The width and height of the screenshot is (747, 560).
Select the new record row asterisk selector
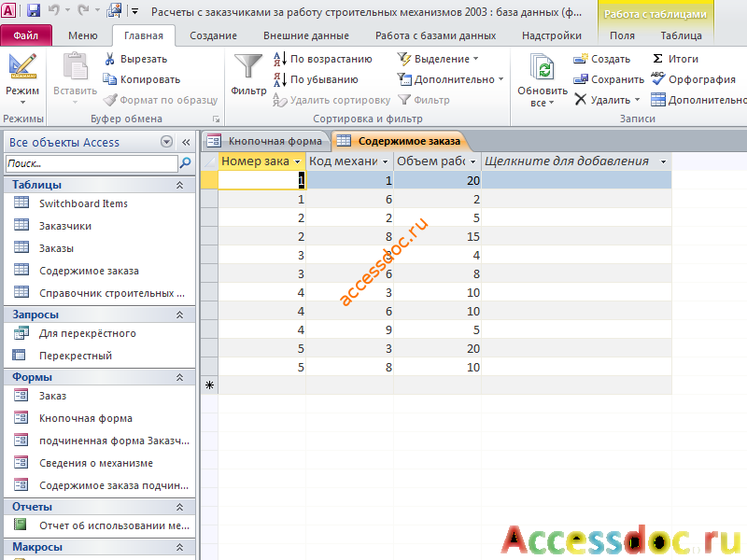(209, 385)
